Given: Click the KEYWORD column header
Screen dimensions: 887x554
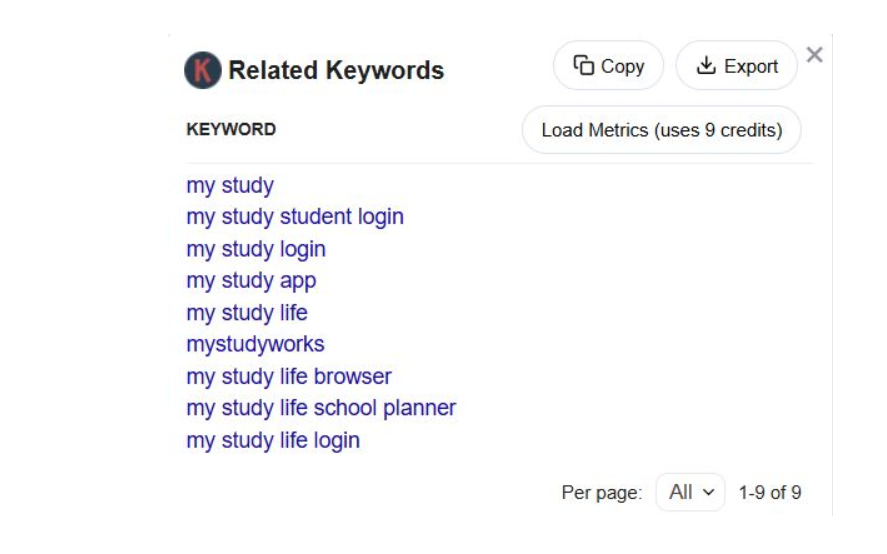Looking at the screenshot, I should pyautogui.click(x=231, y=130).
